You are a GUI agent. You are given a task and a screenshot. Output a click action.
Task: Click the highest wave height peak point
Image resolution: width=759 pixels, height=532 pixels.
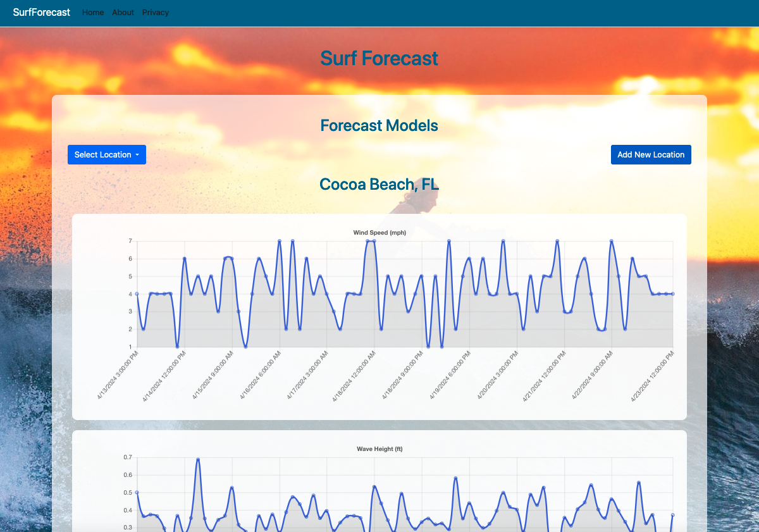[x=198, y=460]
